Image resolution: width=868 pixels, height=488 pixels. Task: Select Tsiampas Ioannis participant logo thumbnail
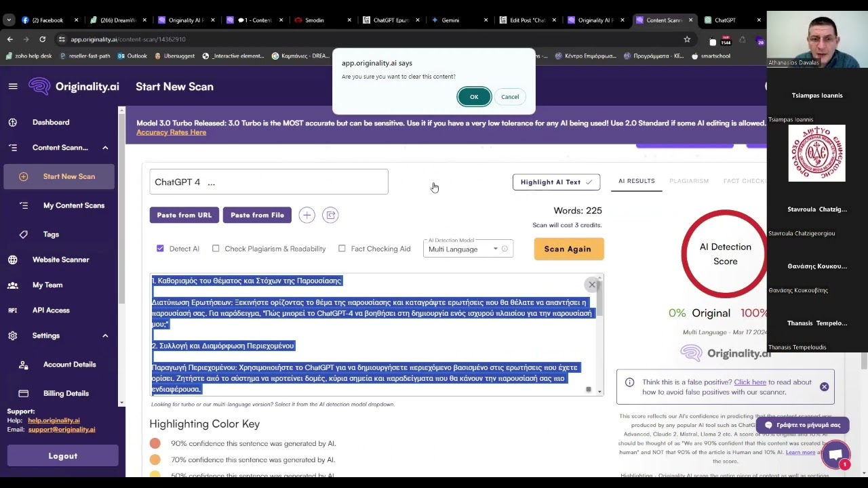coord(816,153)
